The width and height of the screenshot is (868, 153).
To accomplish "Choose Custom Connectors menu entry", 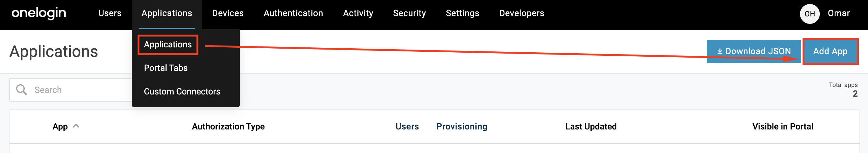I will [x=182, y=92].
